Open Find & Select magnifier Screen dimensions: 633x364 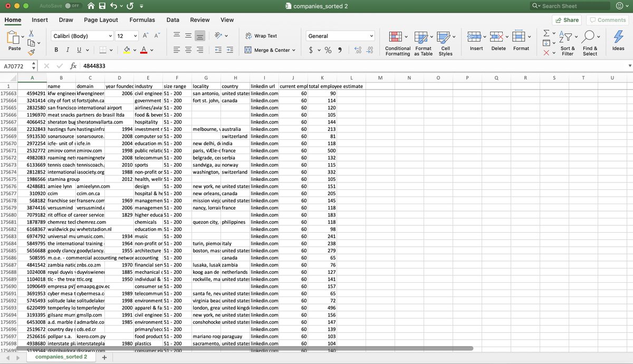(590, 43)
